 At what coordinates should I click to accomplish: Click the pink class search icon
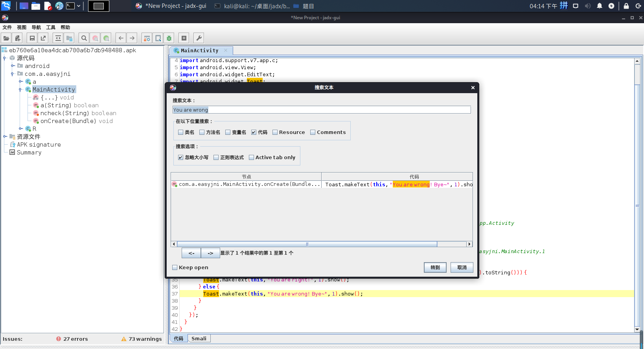click(x=95, y=38)
